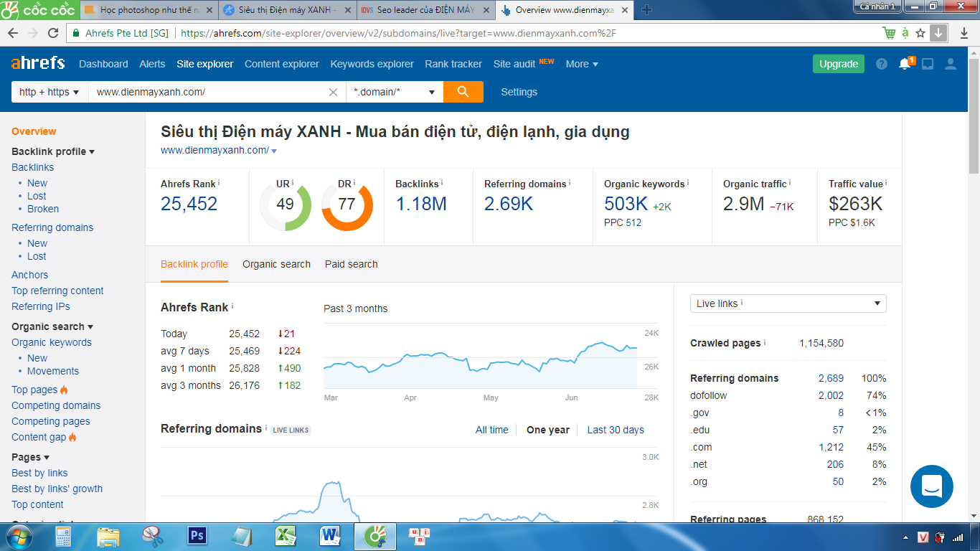Click the 1.18M backlinks value
The image size is (980, 551).
pyautogui.click(x=421, y=204)
